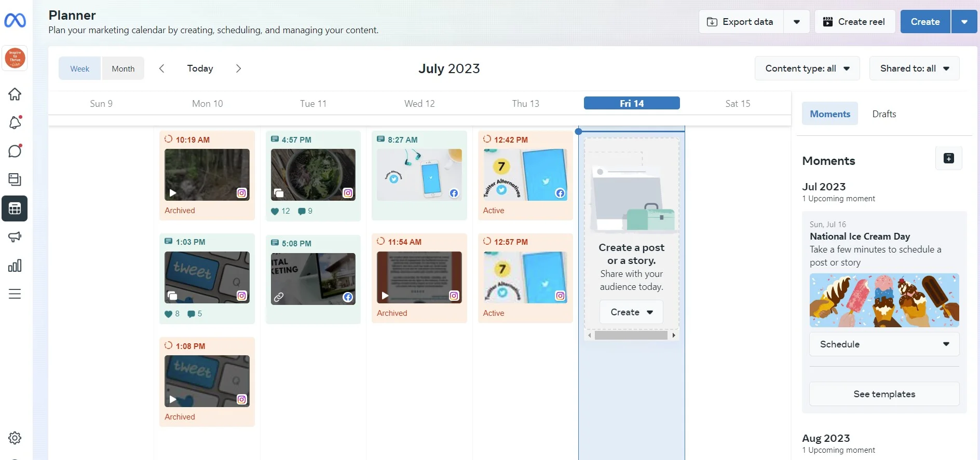Viewport: 980px width, 460px height.
Task: Open Settings gear icon in sidebar
Action: coord(15,438)
